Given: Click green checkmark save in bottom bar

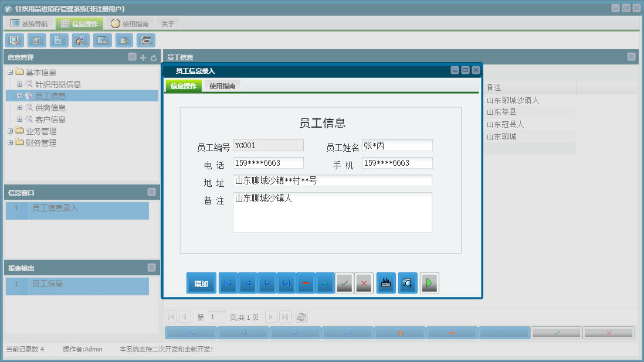Looking at the screenshot, I should coord(557,333).
